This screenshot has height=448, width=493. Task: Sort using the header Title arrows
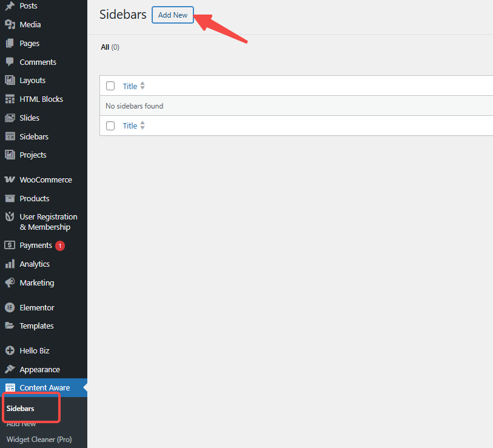tap(143, 86)
